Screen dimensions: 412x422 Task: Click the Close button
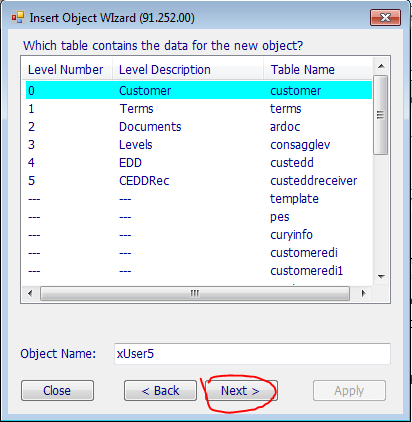click(x=57, y=390)
